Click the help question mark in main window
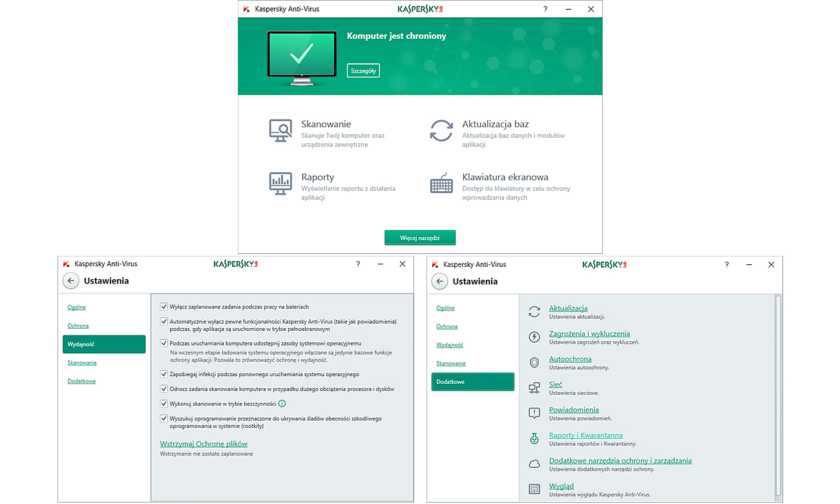This screenshot has width=840, height=504. pyautogui.click(x=545, y=9)
